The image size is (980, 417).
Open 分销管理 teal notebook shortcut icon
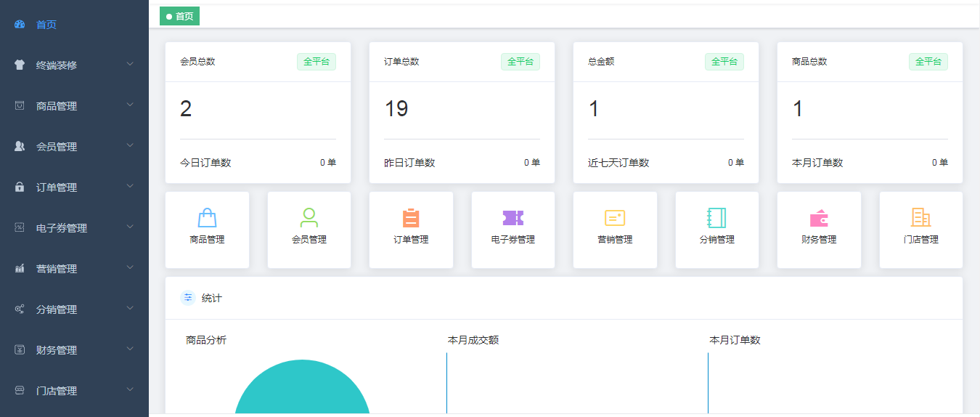pos(716,218)
